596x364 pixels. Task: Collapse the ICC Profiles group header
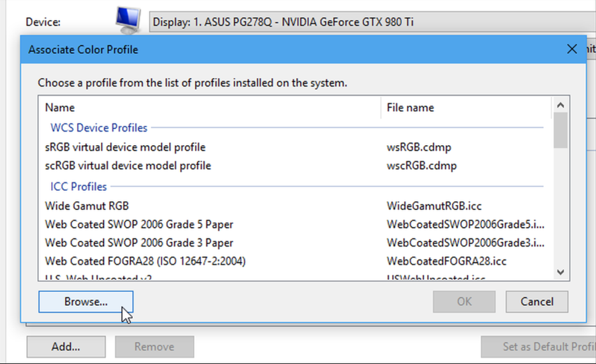78,187
